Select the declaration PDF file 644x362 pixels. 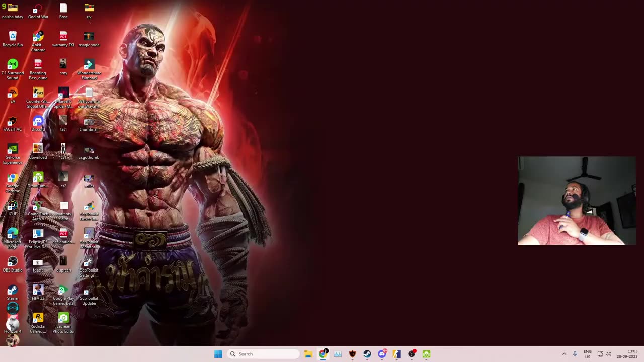point(63,236)
